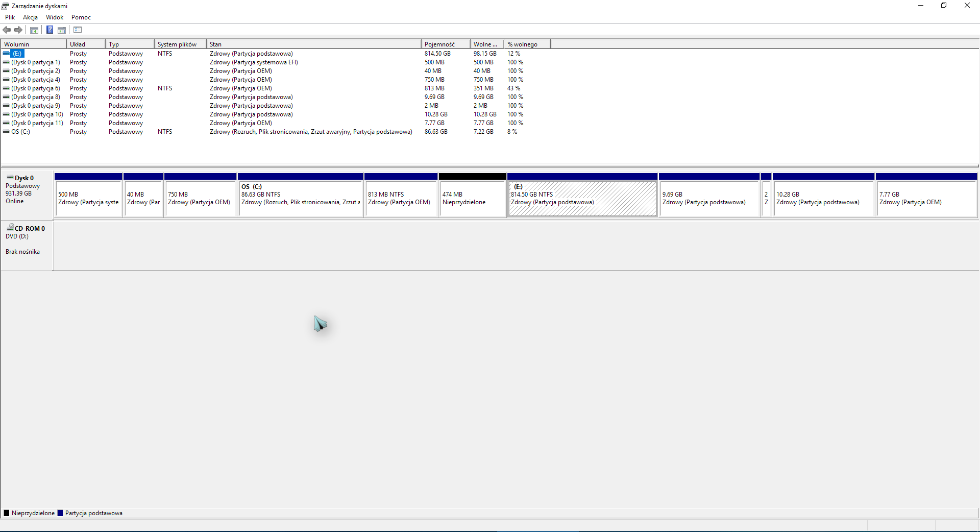Select (Dysk 0 partycja 2) row
Image resolution: width=980 pixels, height=532 pixels.
tap(36, 71)
